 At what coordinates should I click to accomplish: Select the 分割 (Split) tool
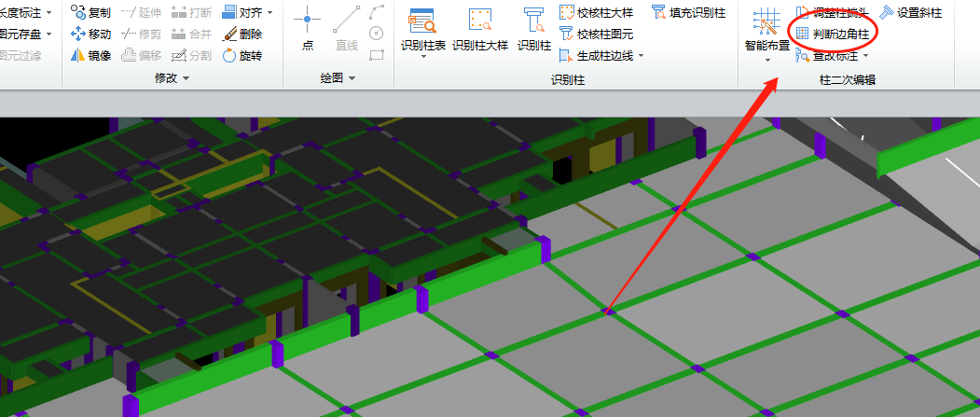click(x=191, y=56)
